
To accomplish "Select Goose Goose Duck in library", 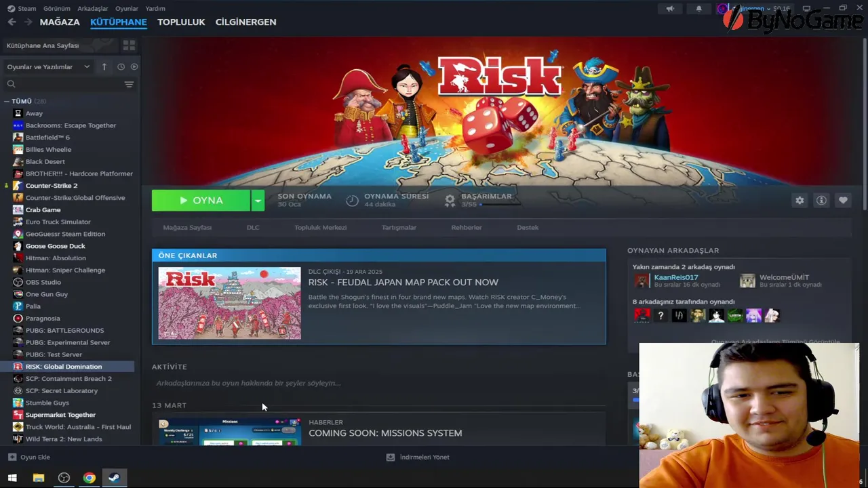I will [56, 246].
